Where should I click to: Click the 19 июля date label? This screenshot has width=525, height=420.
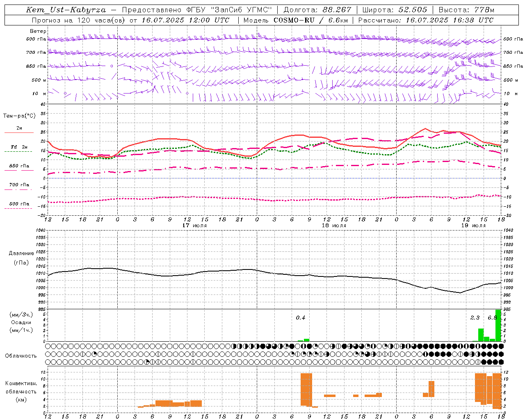[x=473, y=226]
